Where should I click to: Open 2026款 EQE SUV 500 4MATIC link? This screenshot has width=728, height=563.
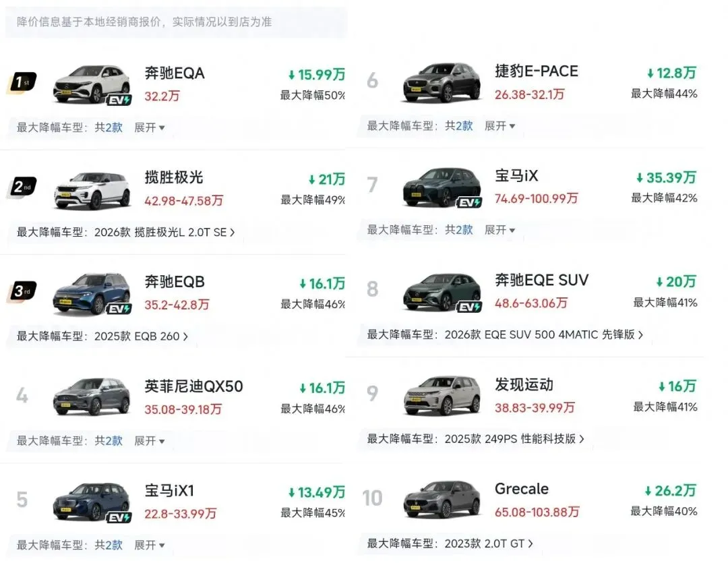click(543, 334)
